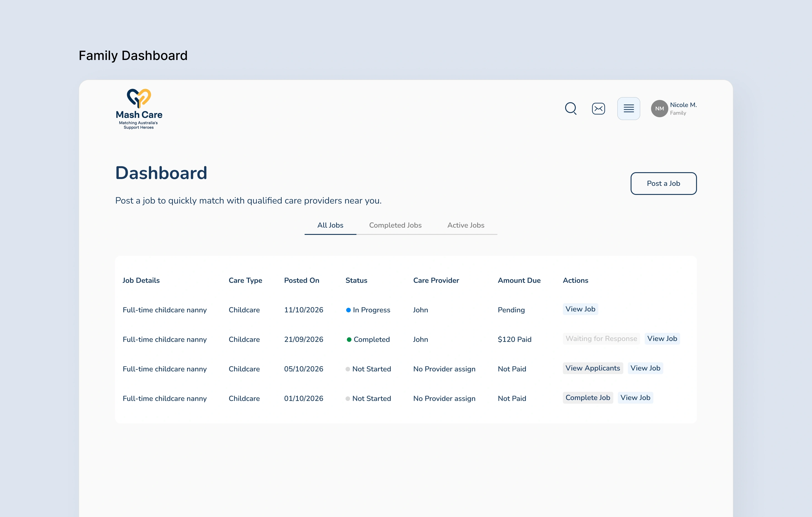
Task: Select the 05/10/2026 posted date
Action: 303,369
